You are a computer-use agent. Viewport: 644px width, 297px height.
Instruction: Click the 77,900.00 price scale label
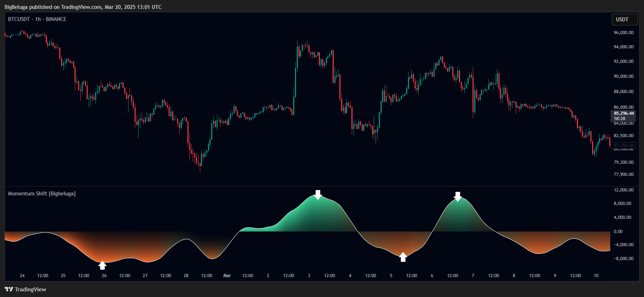[624, 174]
